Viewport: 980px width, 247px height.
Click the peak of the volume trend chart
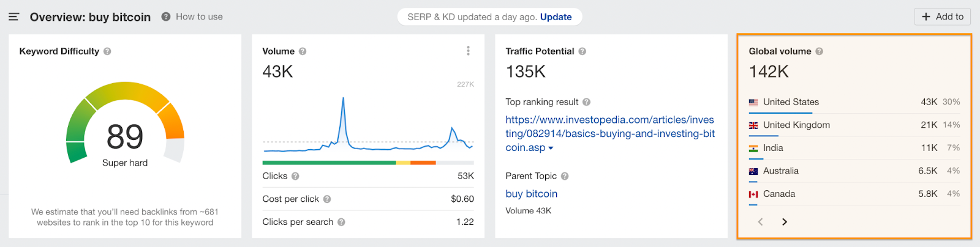tap(343, 98)
